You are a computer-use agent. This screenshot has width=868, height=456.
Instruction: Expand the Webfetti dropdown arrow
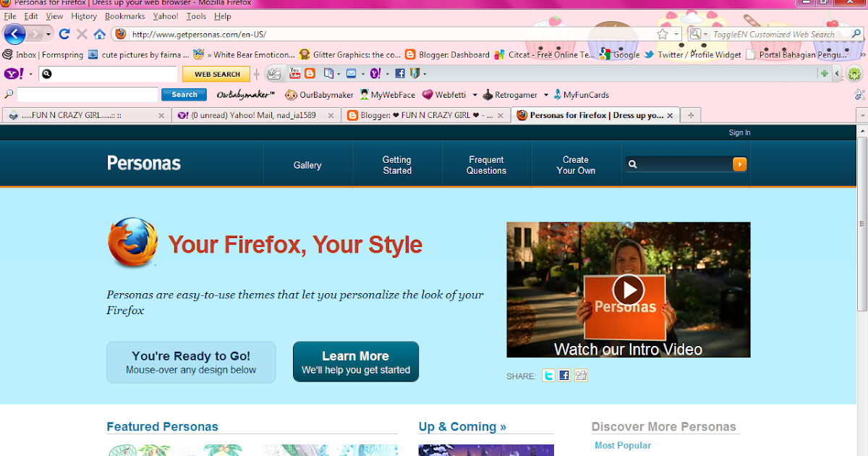[475, 95]
